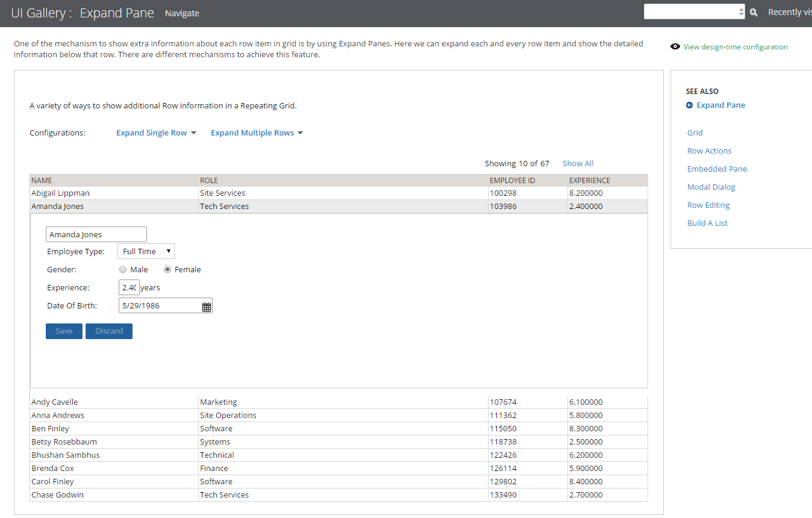The image size is (812, 518).
Task: Open the Expand Pane See Also link
Action: (x=721, y=105)
